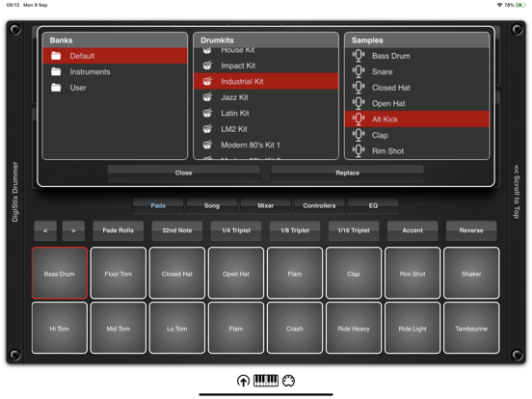Click the microphone icon beside Open Hat sample
The width and height of the screenshot is (532, 399).
point(359,103)
